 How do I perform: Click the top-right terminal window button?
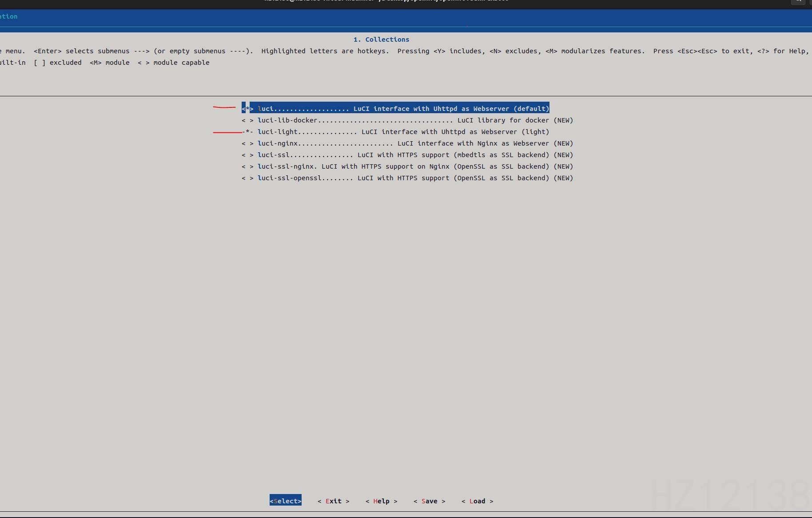pyautogui.click(x=798, y=1)
